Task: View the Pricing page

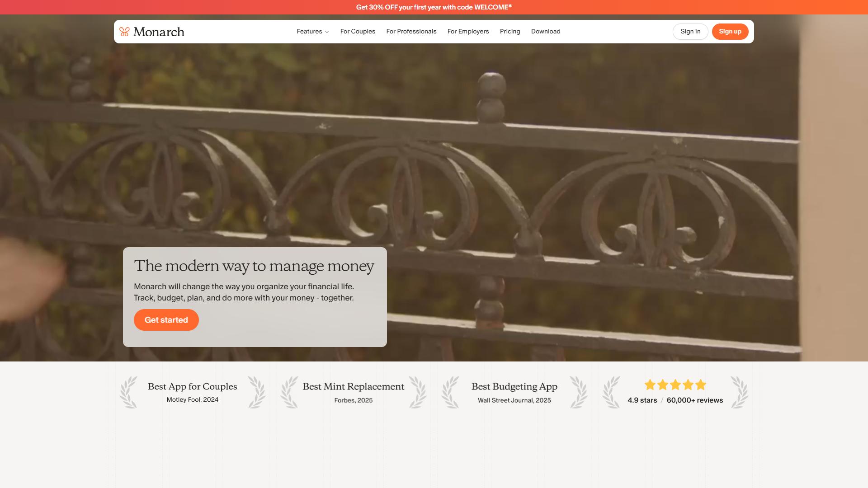Action: tap(510, 32)
